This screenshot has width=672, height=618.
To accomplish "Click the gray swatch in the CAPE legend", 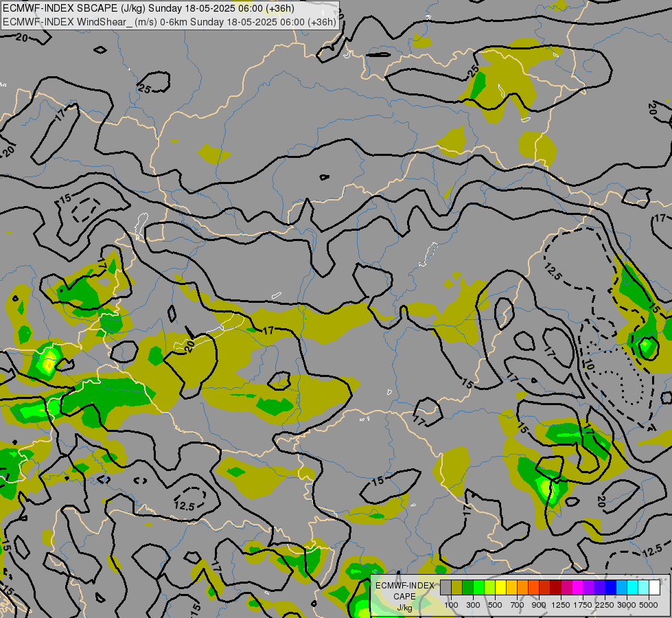I will (446, 588).
